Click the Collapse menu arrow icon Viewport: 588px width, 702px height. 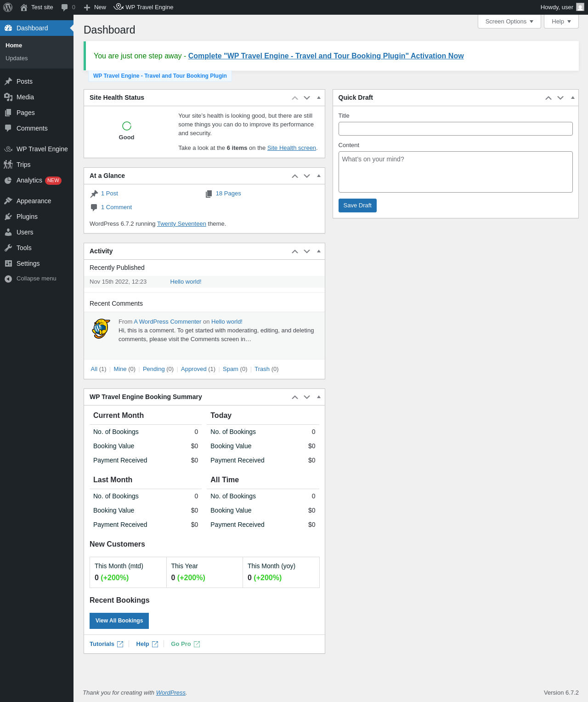8,279
